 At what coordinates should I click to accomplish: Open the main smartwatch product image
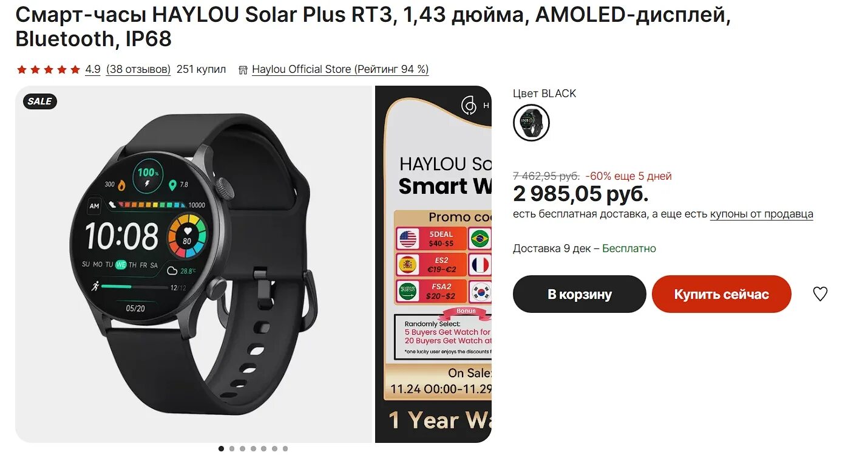click(193, 264)
